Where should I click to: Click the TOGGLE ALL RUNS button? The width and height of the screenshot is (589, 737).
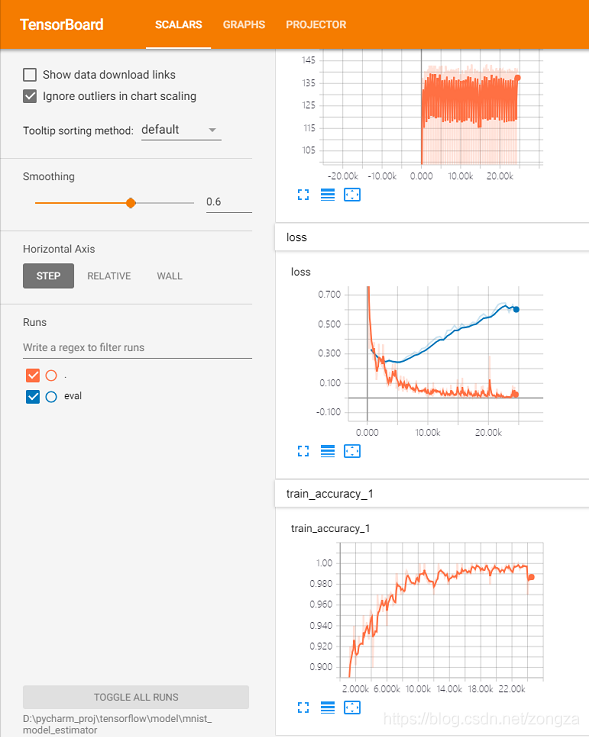click(x=136, y=697)
